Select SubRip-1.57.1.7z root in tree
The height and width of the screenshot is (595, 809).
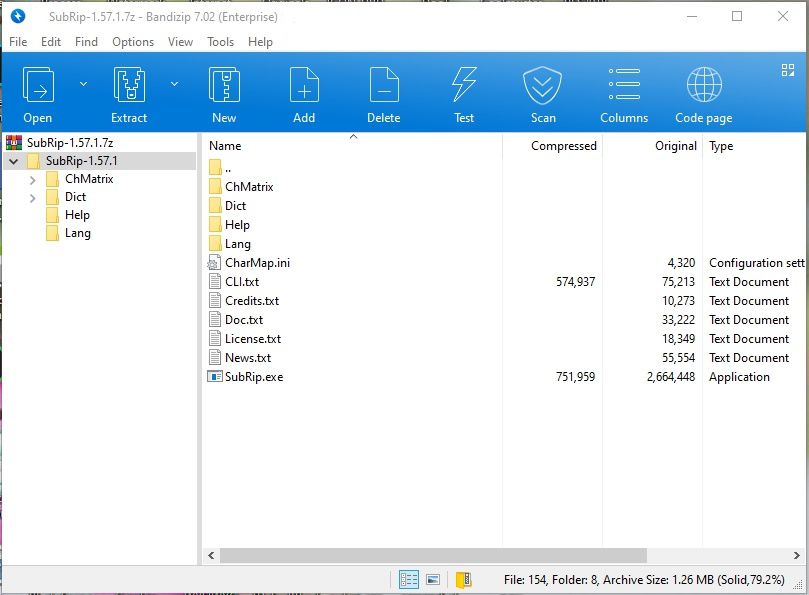70,142
